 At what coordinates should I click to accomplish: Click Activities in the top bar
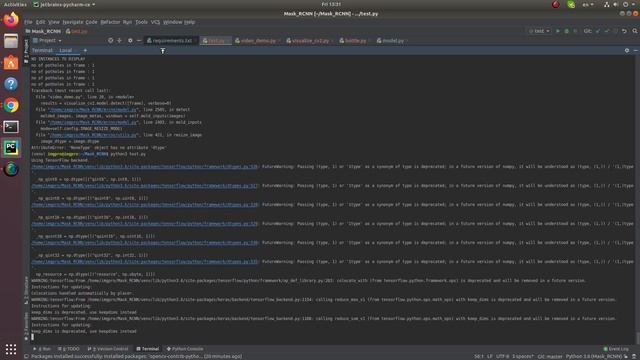coord(15,4)
